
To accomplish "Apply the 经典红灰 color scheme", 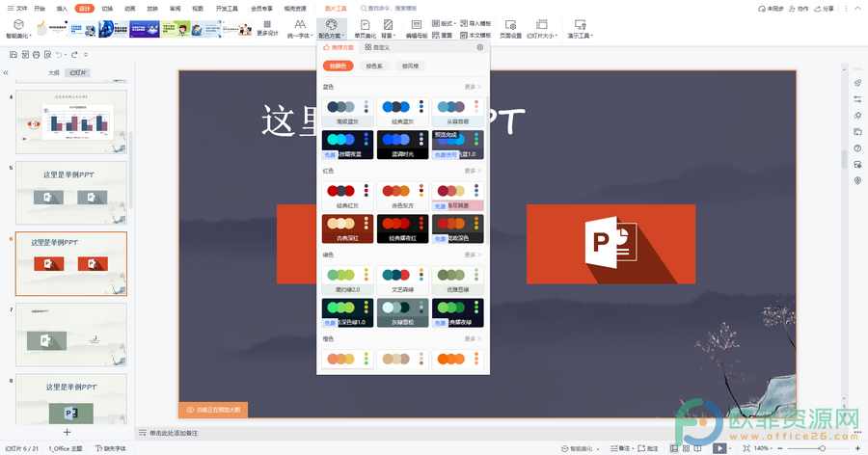I will [x=347, y=196].
